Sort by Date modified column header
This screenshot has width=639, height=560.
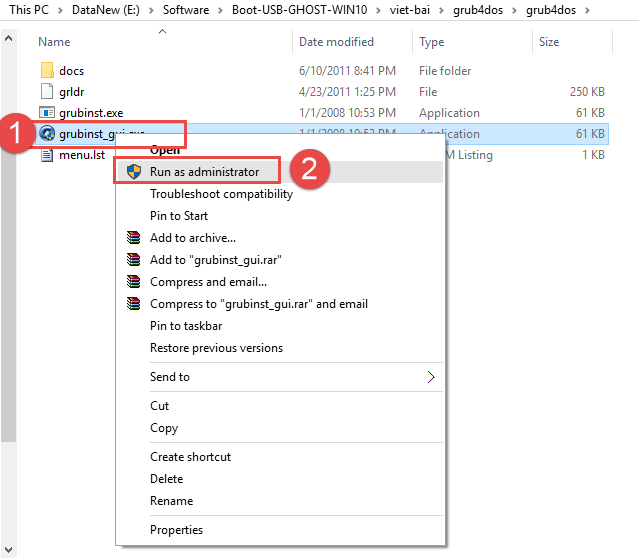pos(336,42)
